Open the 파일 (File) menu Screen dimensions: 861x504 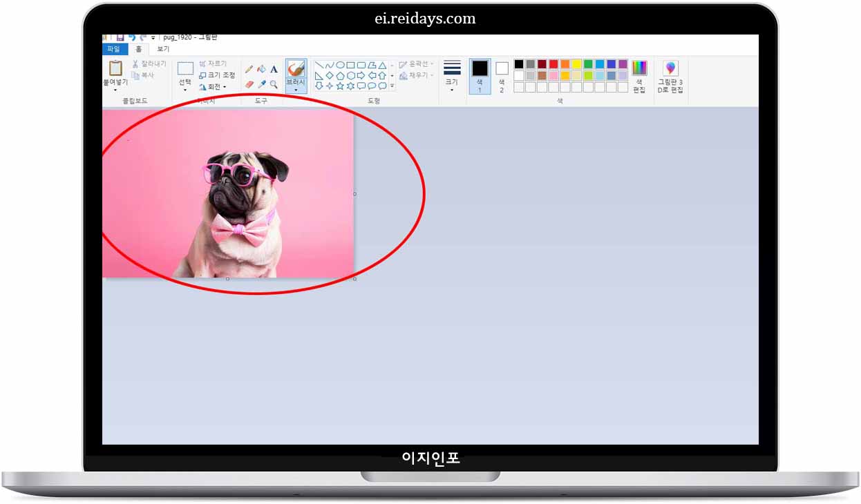[x=116, y=49]
